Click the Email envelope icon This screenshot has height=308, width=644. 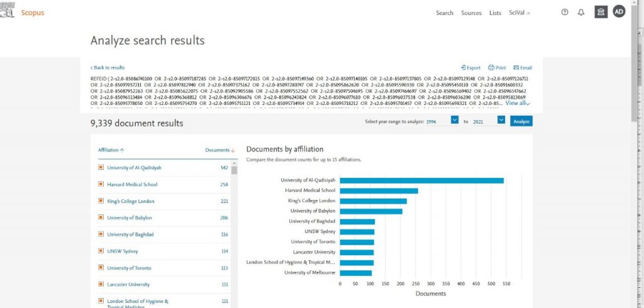click(516, 68)
